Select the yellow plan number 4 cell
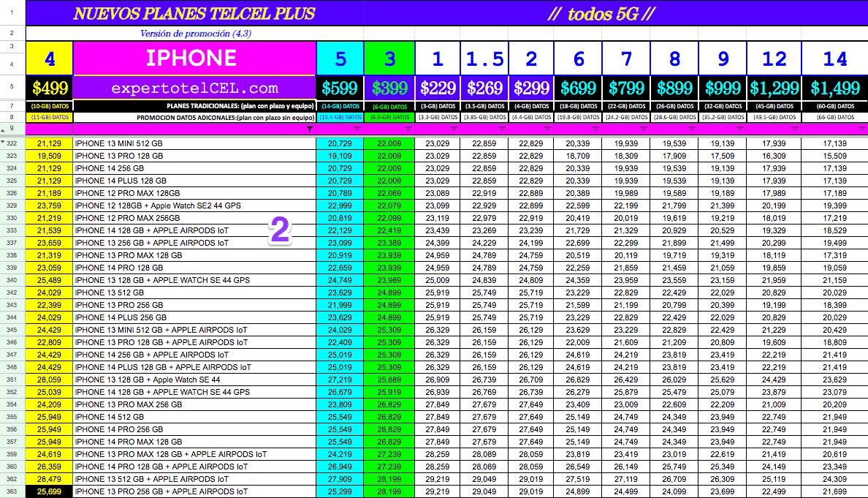The height and width of the screenshot is (498, 868). click(x=49, y=59)
